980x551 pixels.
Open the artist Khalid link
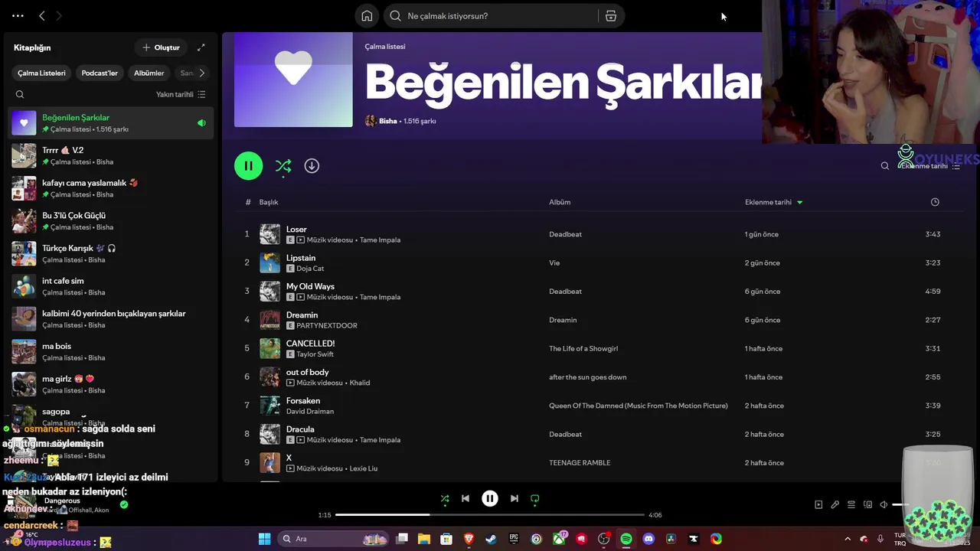[x=360, y=383]
